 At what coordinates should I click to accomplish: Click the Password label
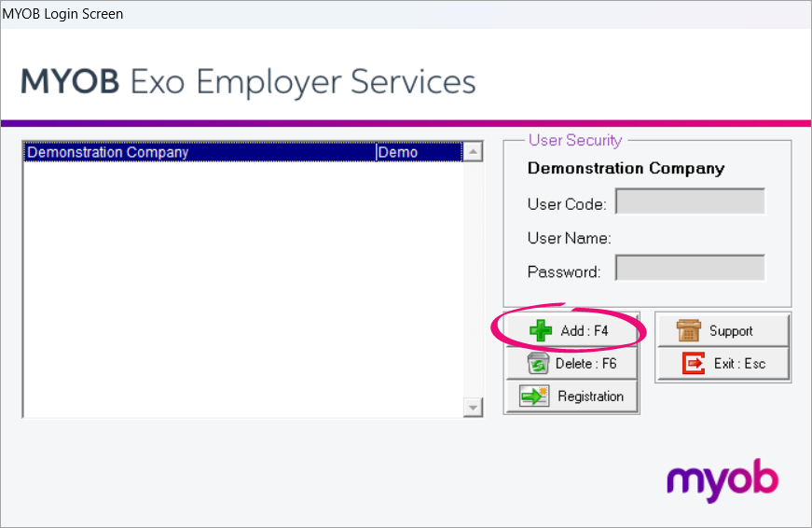pyautogui.click(x=564, y=272)
